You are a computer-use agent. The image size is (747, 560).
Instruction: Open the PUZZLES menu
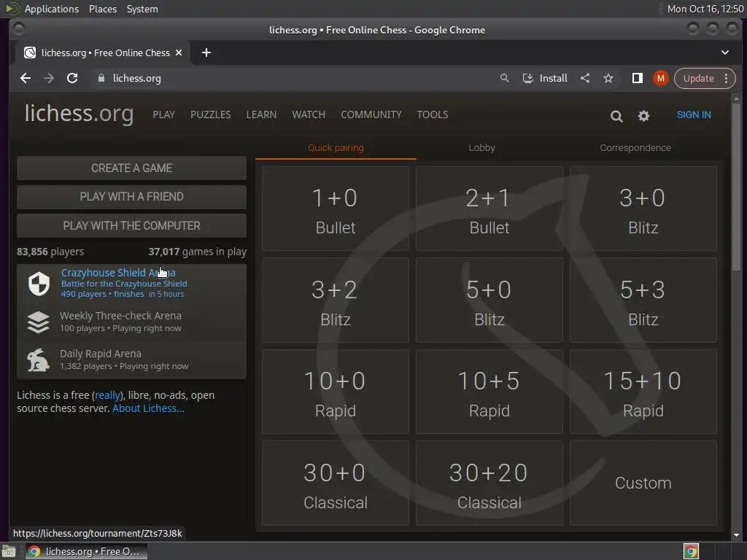[211, 114]
